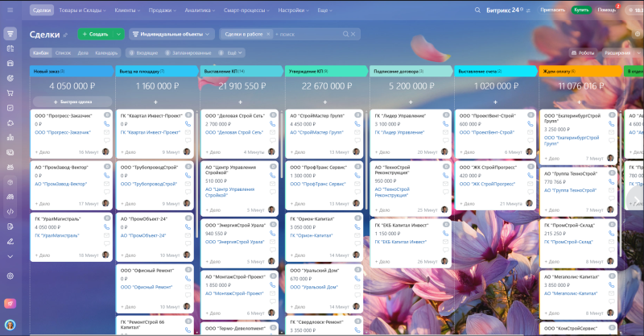Click chat icon on АО ПромЗавод-Вектор card

[106, 192]
